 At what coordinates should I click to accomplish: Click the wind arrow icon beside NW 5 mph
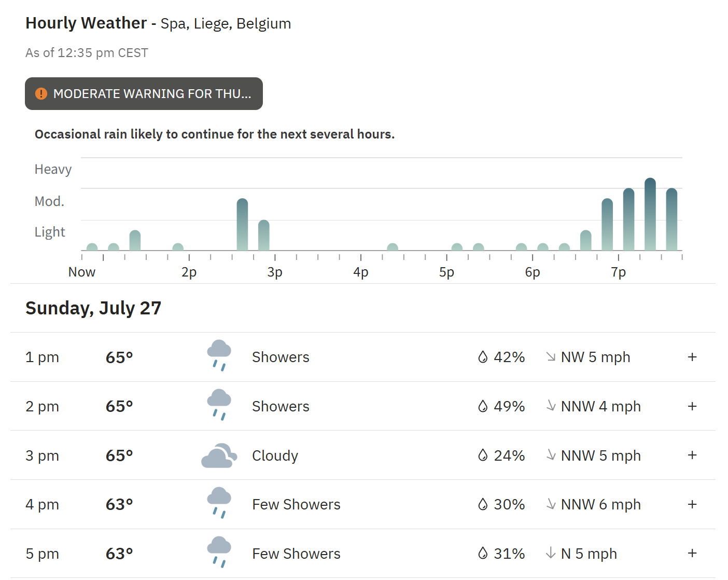pyautogui.click(x=551, y=357)
